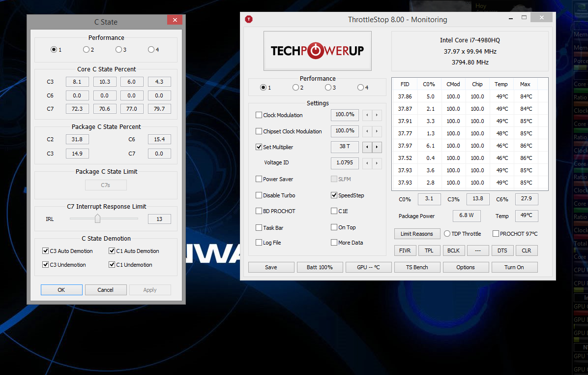The height and width of the screenshot is (375, 588).
Task: Uncheck C1 Undemotion
Action: pyautogui.click(x=112, y=265)
